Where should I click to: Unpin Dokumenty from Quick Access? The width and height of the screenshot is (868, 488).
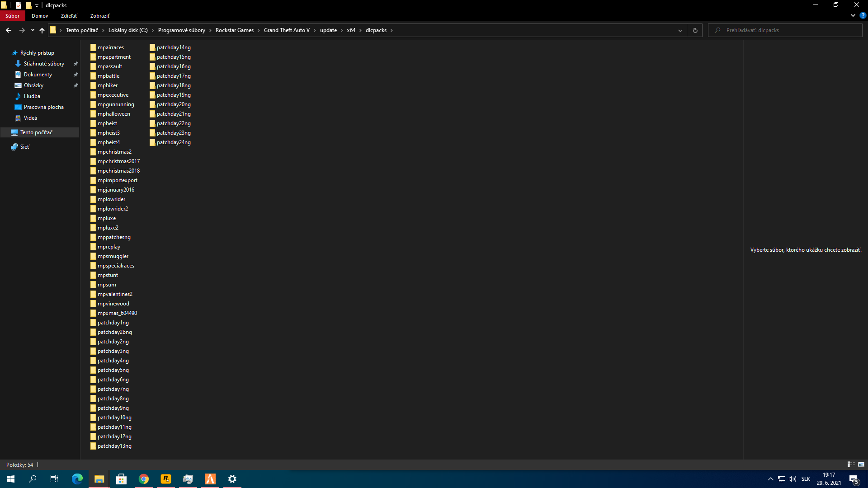click(75, 74)
